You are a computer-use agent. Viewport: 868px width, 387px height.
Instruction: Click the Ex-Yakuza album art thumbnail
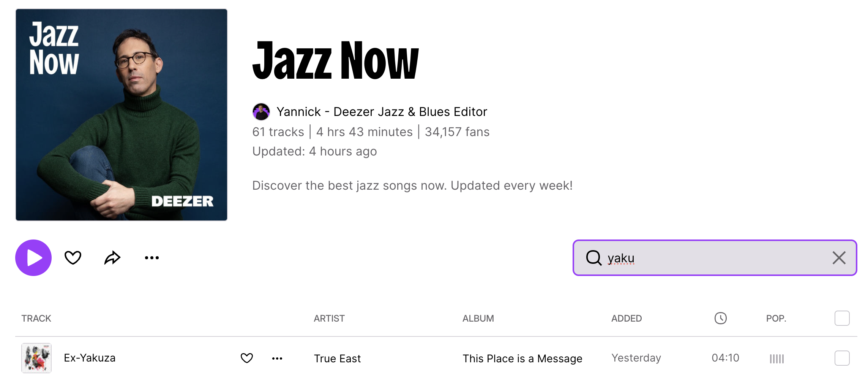coord(36,358)
